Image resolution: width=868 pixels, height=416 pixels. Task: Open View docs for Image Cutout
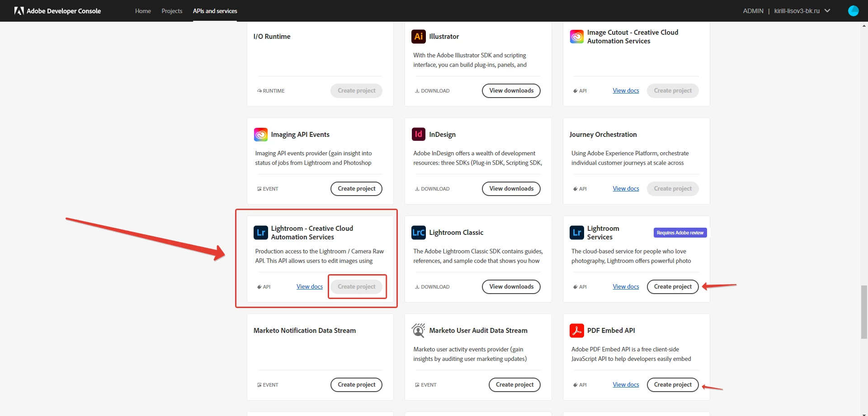(x=626, y=91)
